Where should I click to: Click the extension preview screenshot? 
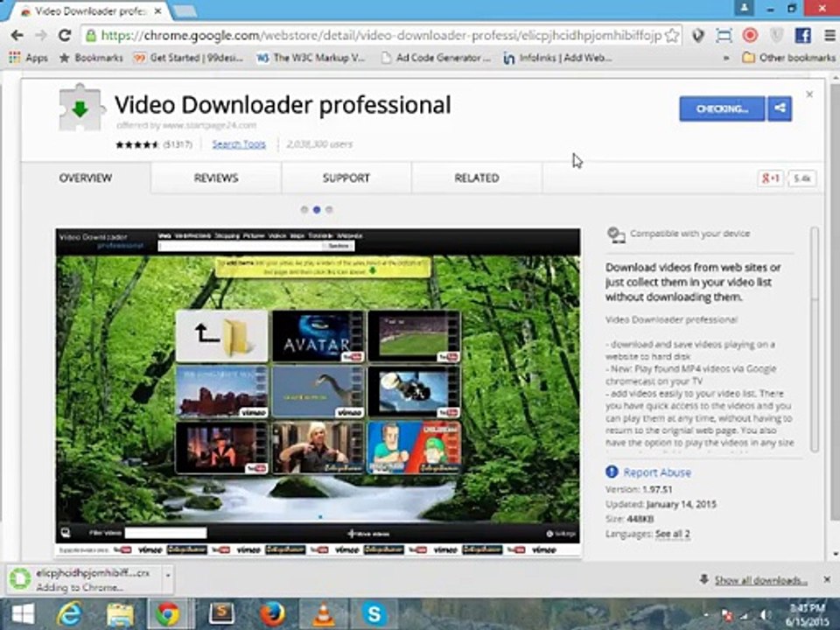coord(318,392)
